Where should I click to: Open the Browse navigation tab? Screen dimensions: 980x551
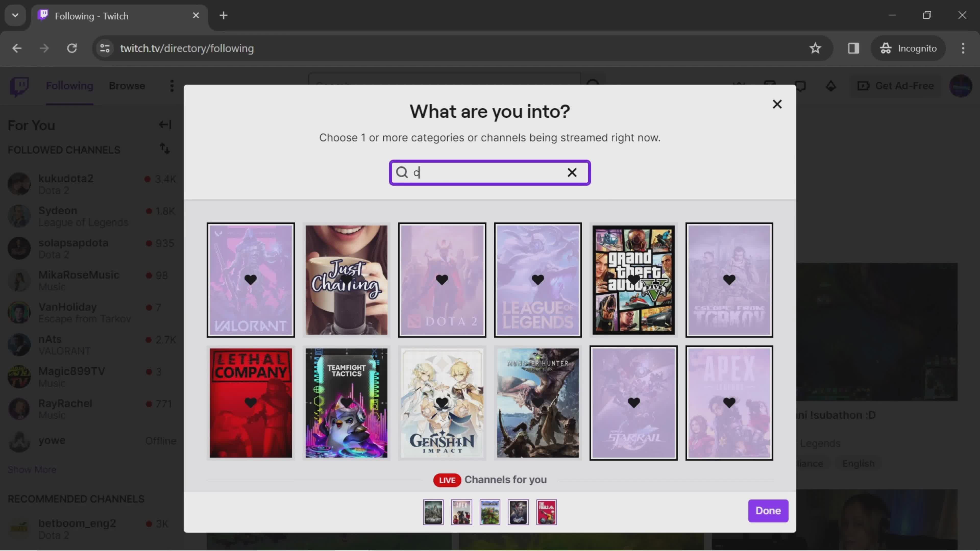(x=127, y=85)
